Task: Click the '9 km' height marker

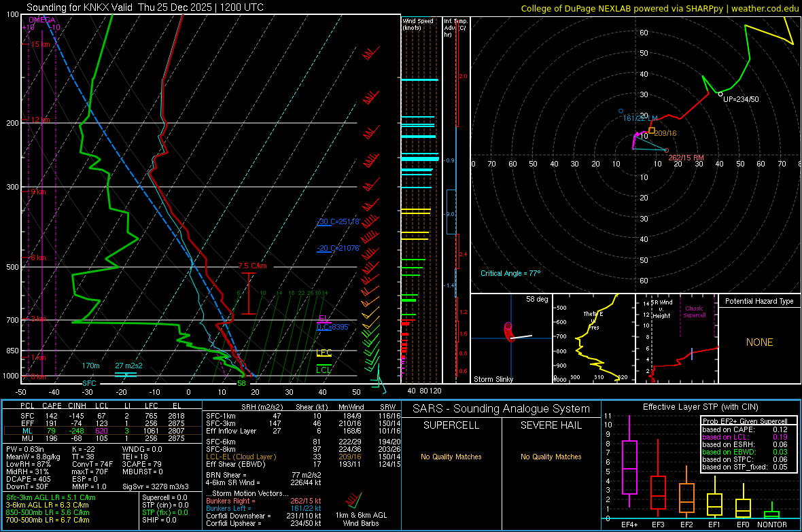Action: pos(38,192)
